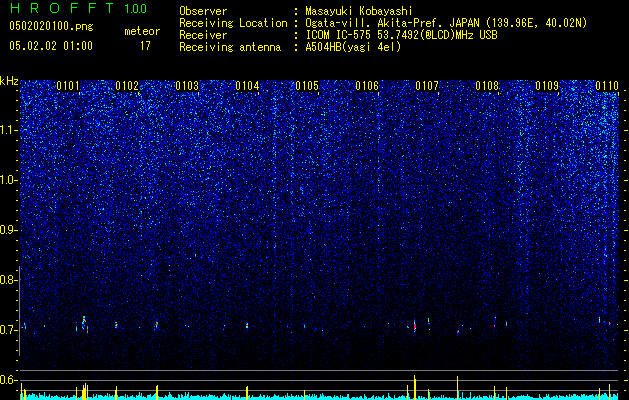Click the 'meteor' count label

142,31
